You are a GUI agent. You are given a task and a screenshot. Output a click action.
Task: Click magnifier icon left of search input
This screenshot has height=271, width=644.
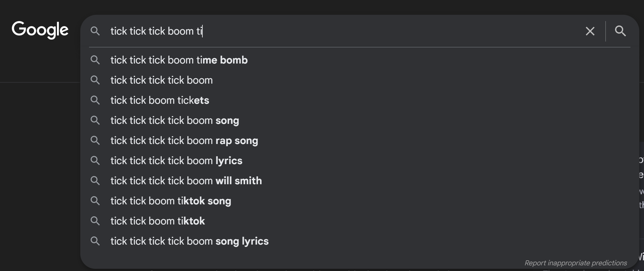[x=95, y=31]
